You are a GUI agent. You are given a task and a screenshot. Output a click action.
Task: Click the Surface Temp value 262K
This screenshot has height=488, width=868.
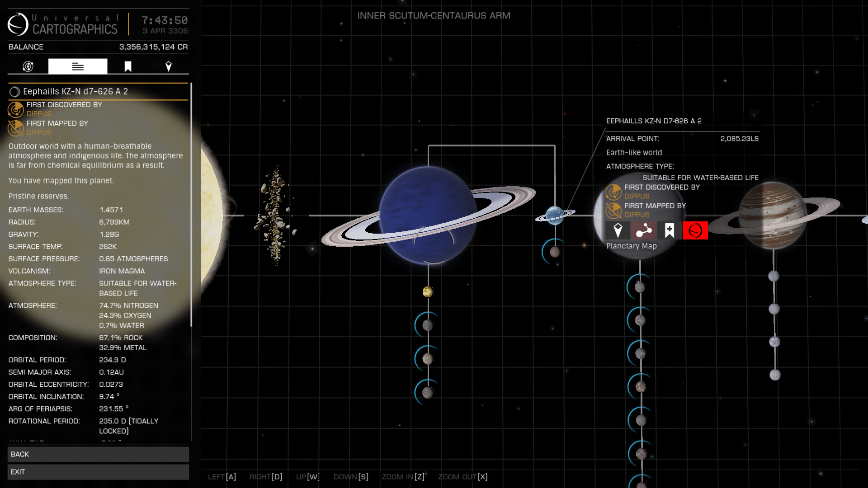(x=108, y=247)
